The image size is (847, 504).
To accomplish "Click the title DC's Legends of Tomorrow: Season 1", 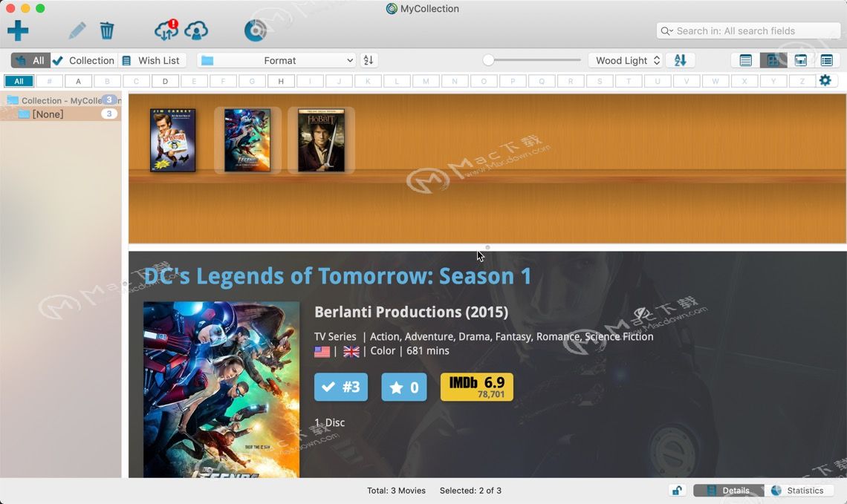I will tap(337, 276).
